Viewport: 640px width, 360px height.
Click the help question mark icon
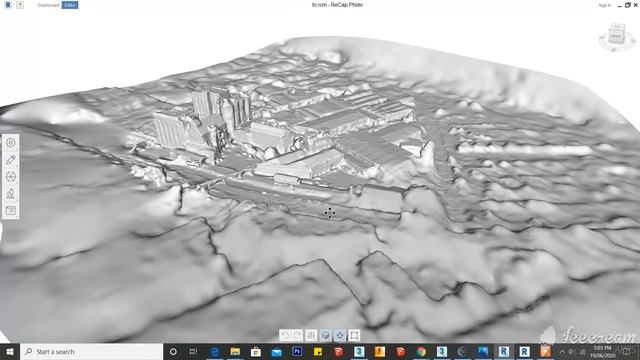(20, 5)
